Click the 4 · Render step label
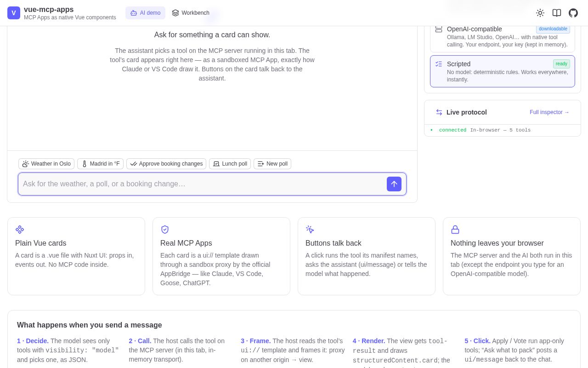Image resolution: width=588 pixels, height=368 pixels. 369,341
